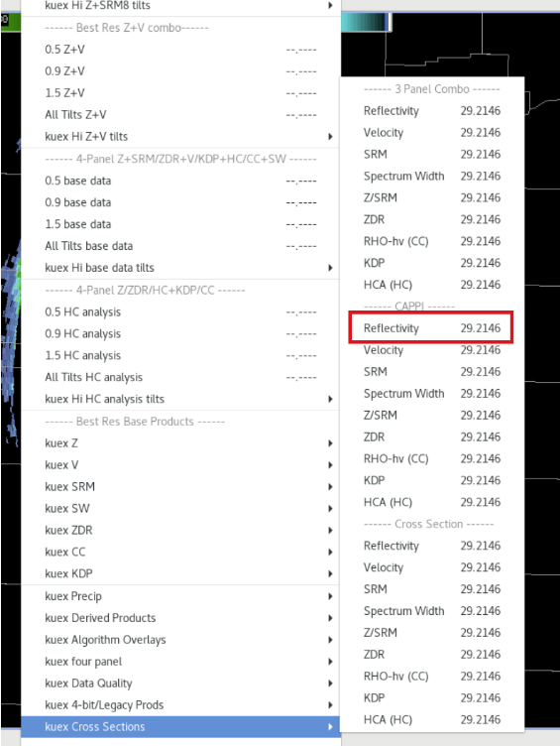The width and height of the screenshot is (560, 746).
Task: Click the teal color bar legend
Action: [x=365, y=22]
